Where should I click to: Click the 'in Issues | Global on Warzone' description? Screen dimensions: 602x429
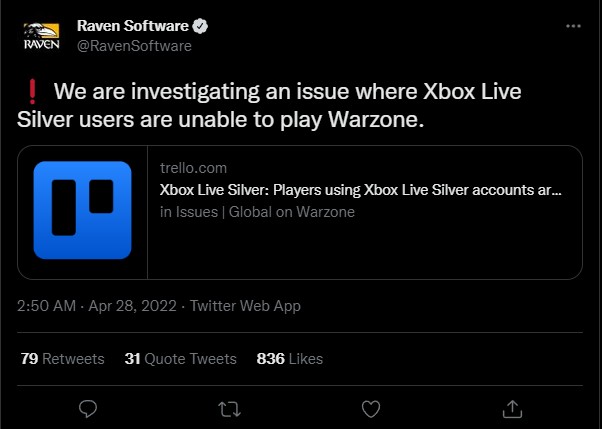(257, 212)
